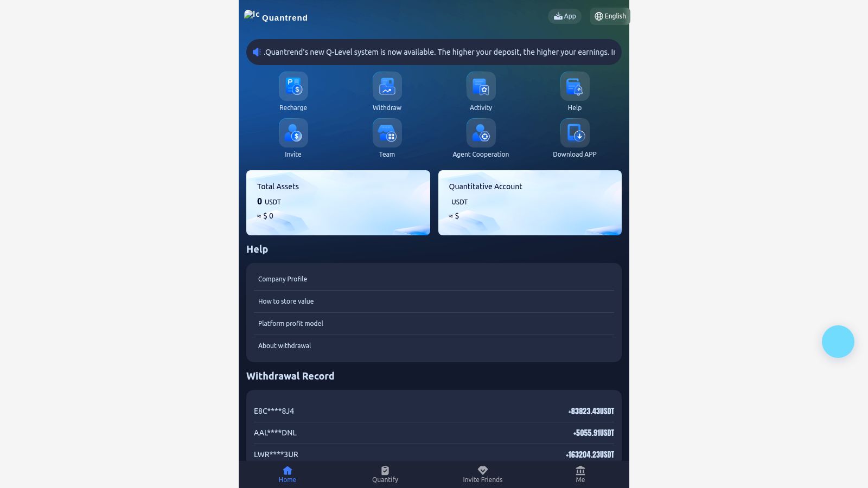Open the Activity icon
The height and width of the screenshot is (488, 868).
(481, 87)
